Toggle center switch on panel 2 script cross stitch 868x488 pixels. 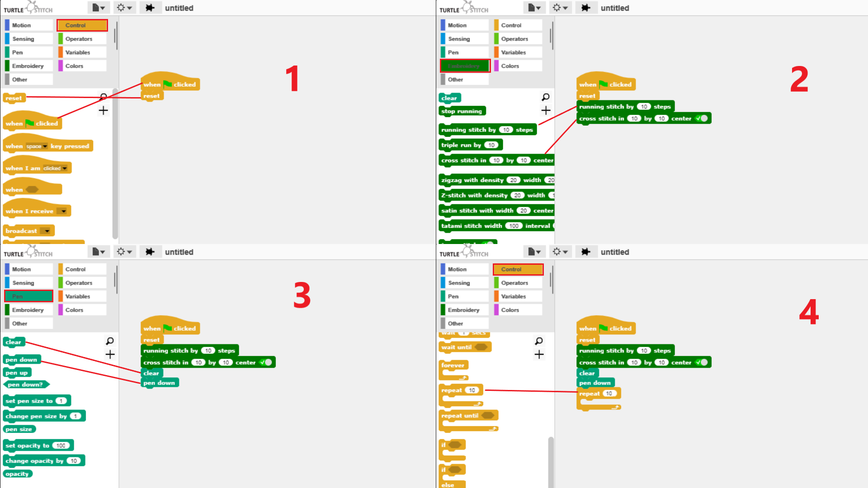[702, 118]
